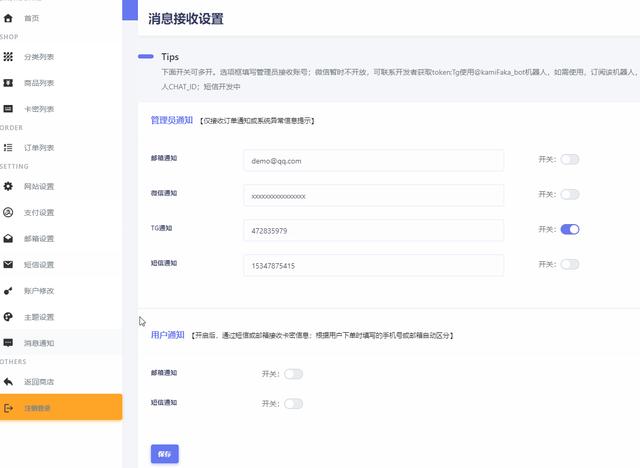The width and height of the screenshot is (640, 468).
Task: Toggle admin 短信通知 switch for 15347875415
Action: pyautogui.click(x=570, y=264)
